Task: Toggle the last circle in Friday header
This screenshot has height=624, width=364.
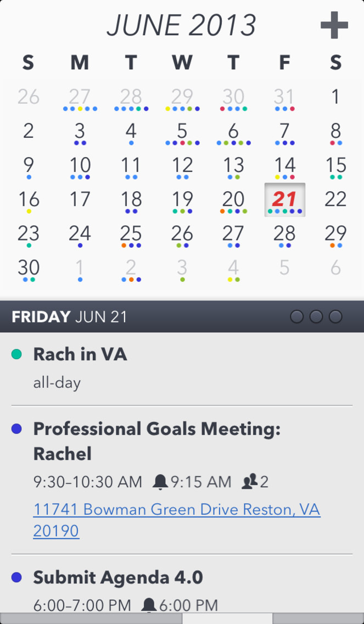Action: pos(336,317)
